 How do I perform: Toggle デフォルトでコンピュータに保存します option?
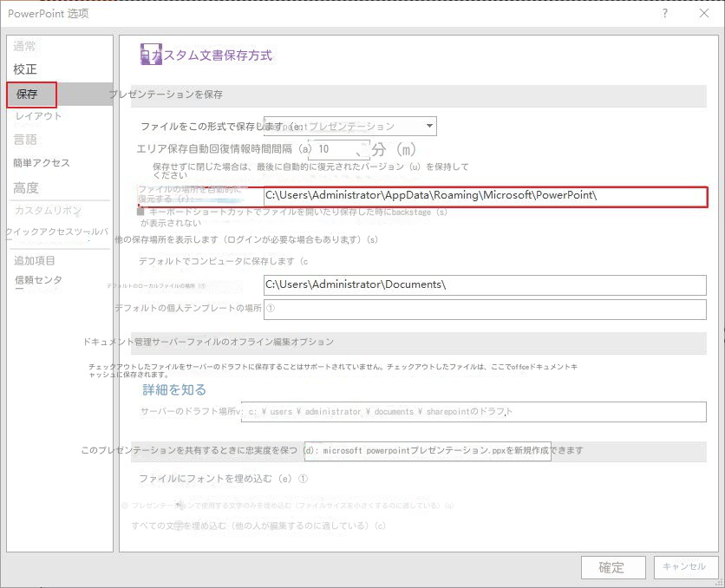224,261
